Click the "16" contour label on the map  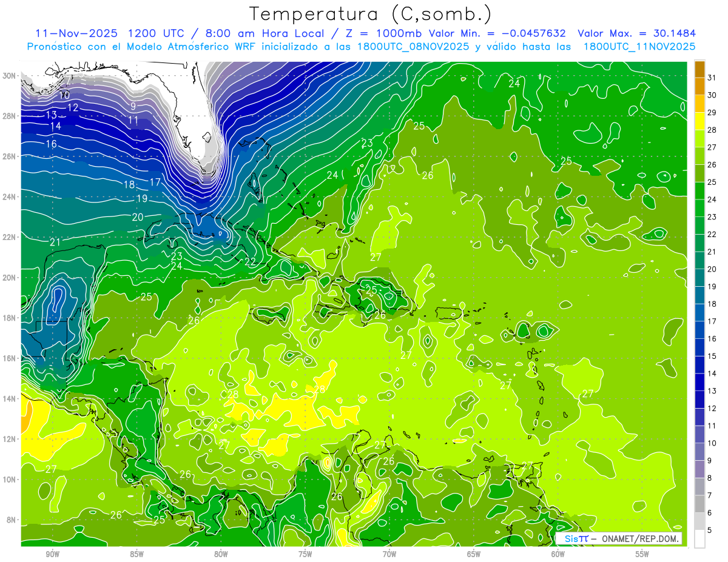(51, 144)
